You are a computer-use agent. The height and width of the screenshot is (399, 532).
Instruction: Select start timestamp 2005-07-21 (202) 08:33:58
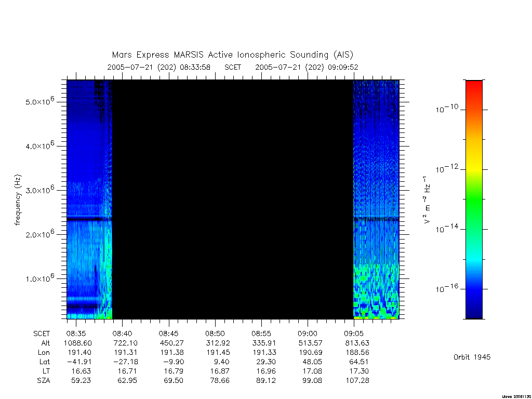coord(159,67)
